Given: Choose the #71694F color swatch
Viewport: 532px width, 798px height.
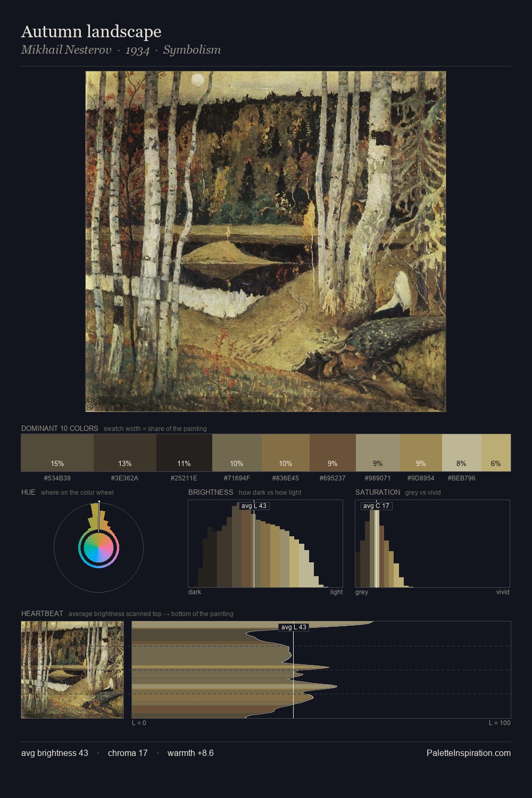Looking at the screenshot, I should click(x=237, y=453).
